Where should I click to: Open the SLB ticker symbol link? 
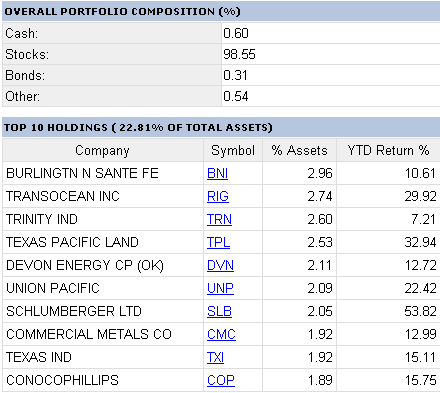pyautogui.click(x=219, y=311)
